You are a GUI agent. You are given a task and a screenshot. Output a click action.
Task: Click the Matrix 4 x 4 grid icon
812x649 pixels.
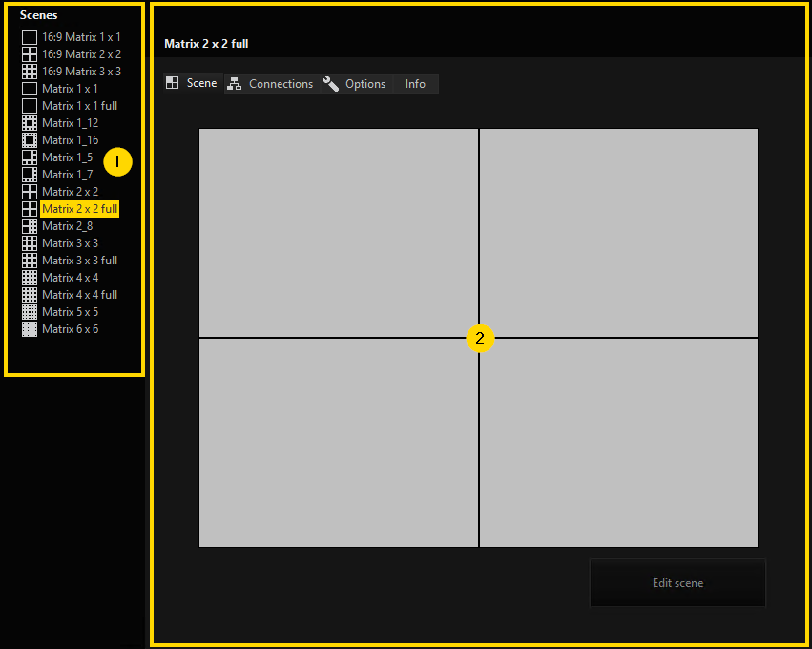pos(30,278)
